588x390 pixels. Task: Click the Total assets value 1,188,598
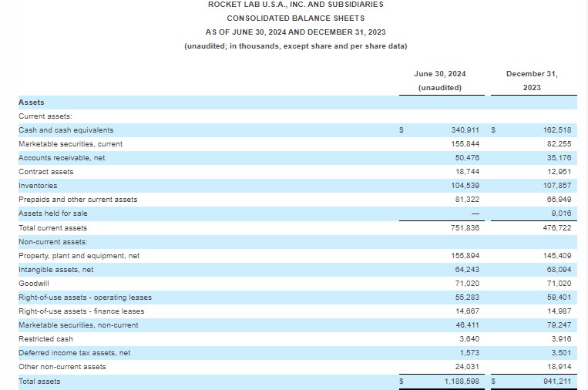[x=462, y=381]
